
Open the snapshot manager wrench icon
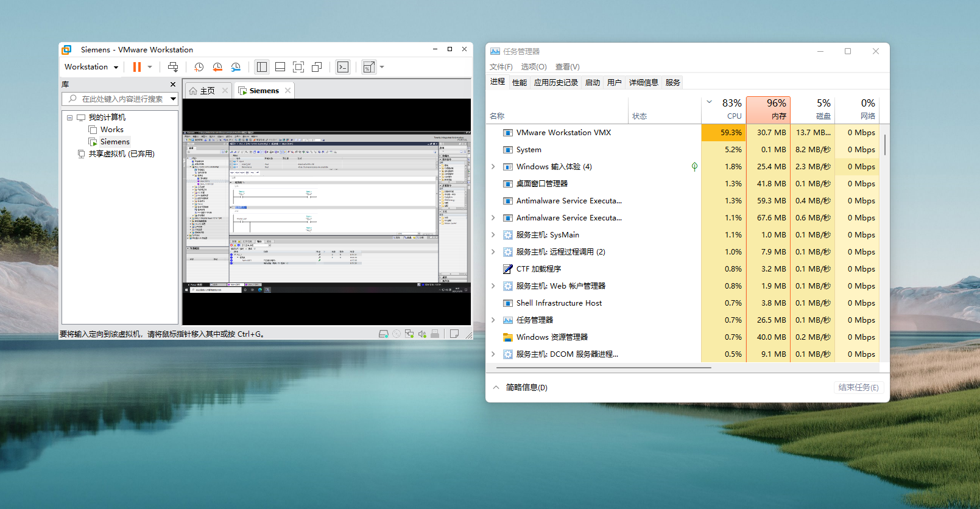click(236, 67)
